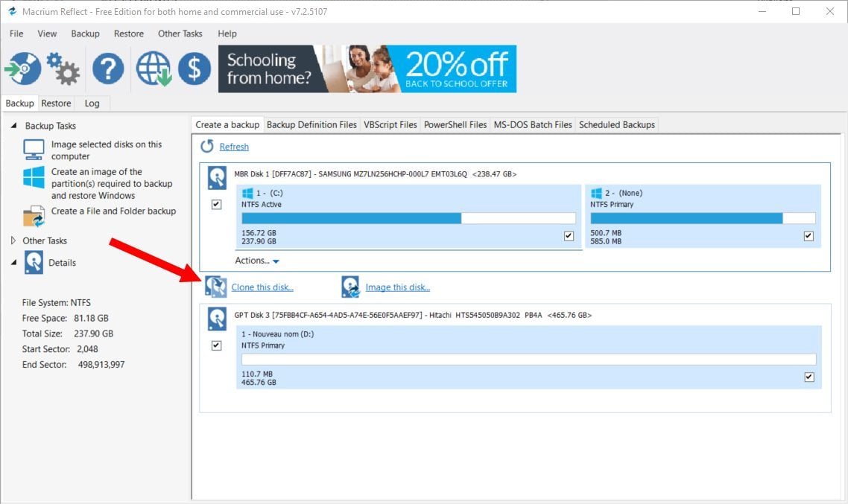Click the Image this disk icon
Screen dimensions: 848x504
coord(350,287)
